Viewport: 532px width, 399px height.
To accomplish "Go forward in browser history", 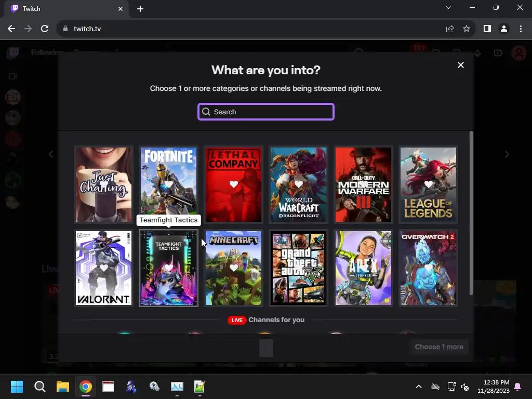I will pos(28,29).
